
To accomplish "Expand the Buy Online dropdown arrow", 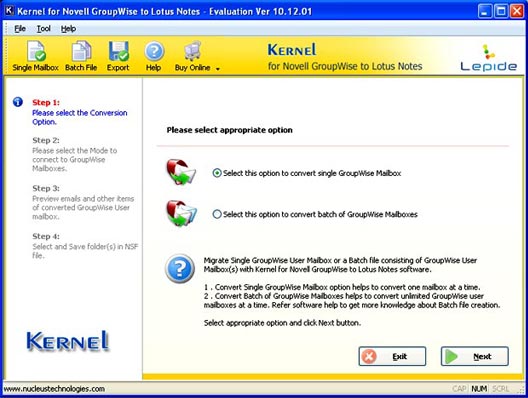I will (218, 69).
